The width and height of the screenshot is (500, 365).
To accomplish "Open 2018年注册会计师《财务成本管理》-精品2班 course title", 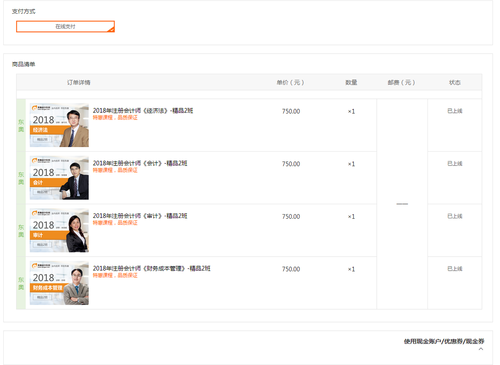I will tap(151, 268).
